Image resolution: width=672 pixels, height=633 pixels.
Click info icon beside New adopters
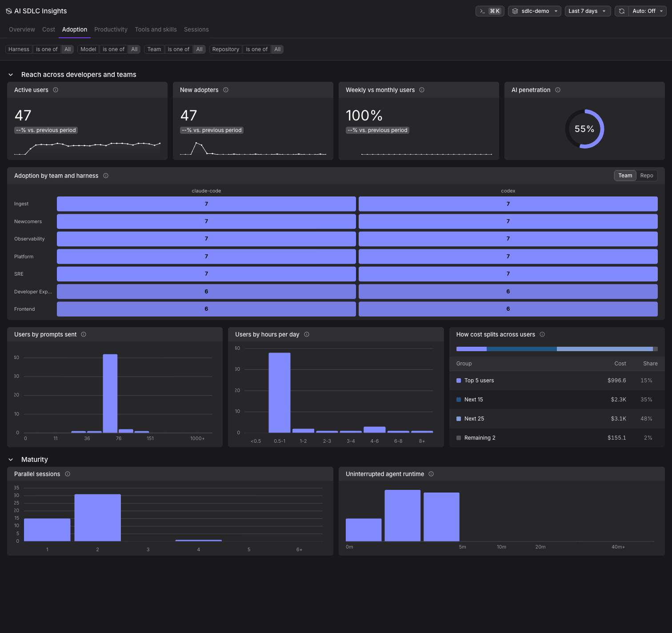click(226, 90)
